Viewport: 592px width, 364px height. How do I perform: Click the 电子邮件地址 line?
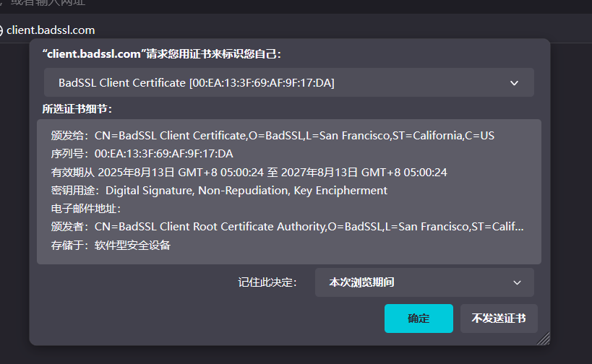(x=86, y=209)
